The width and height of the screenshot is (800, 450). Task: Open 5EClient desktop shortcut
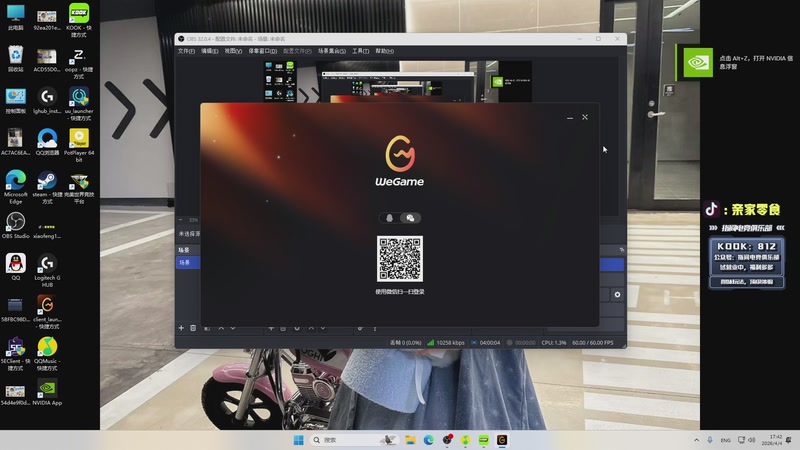pos(15,354)
